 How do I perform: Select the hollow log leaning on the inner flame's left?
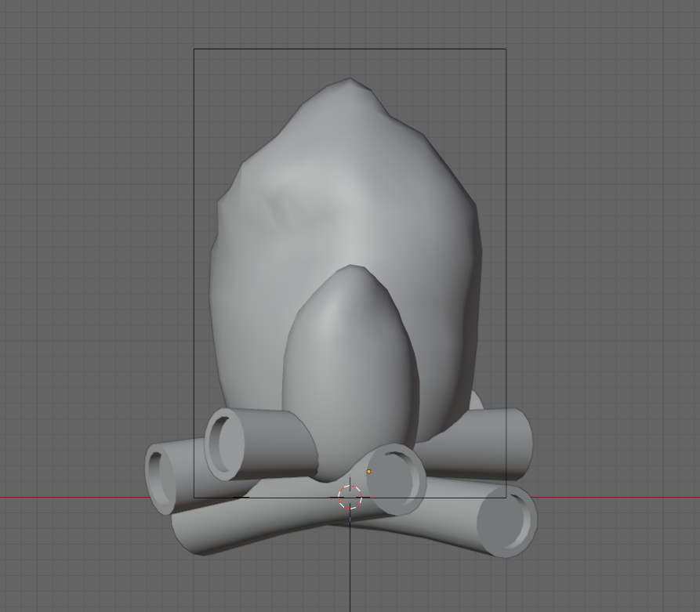click(x=261, y=444)
